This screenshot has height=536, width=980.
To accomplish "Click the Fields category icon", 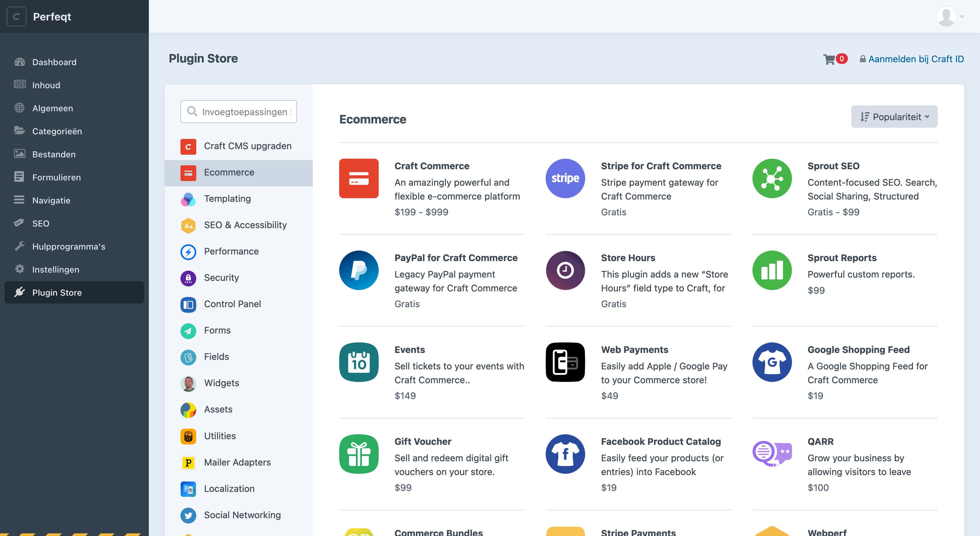I will pyautogui.click(x=188, y=357).
